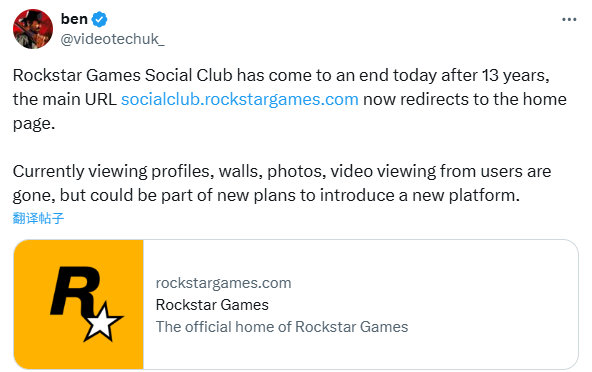Open the three-dot more options menu
592x372 pixels.
pyautogui.click(x=569, y=19)
